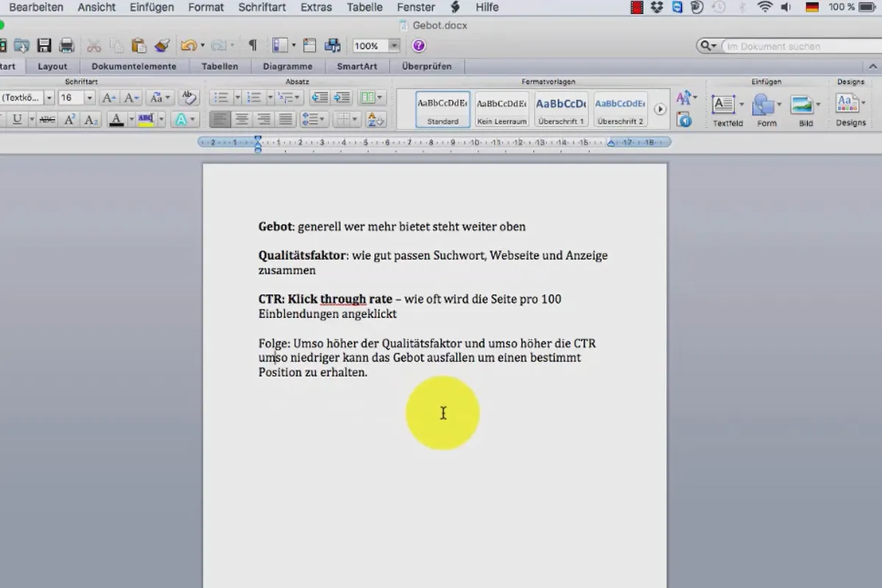The height and width of the screenshot is (588, 882).
Task: Apply the Überschrift 1 style
Action: [561, 109]
